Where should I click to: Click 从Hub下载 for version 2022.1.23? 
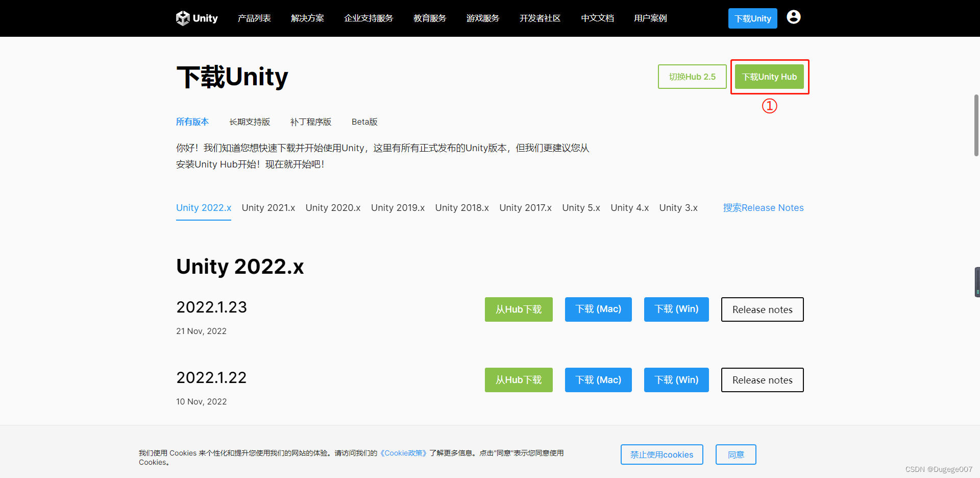[x=519, y=309]
